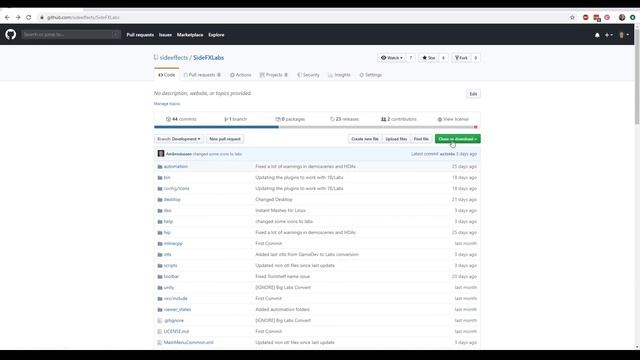640x360 pixels.
Task: Open the 23 releases link
Action: pos(344,119)
